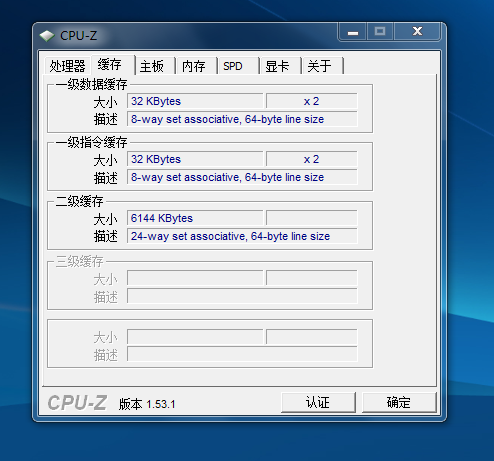Click the empty count field beside 6144 KBytes

[x=312, y=218]
